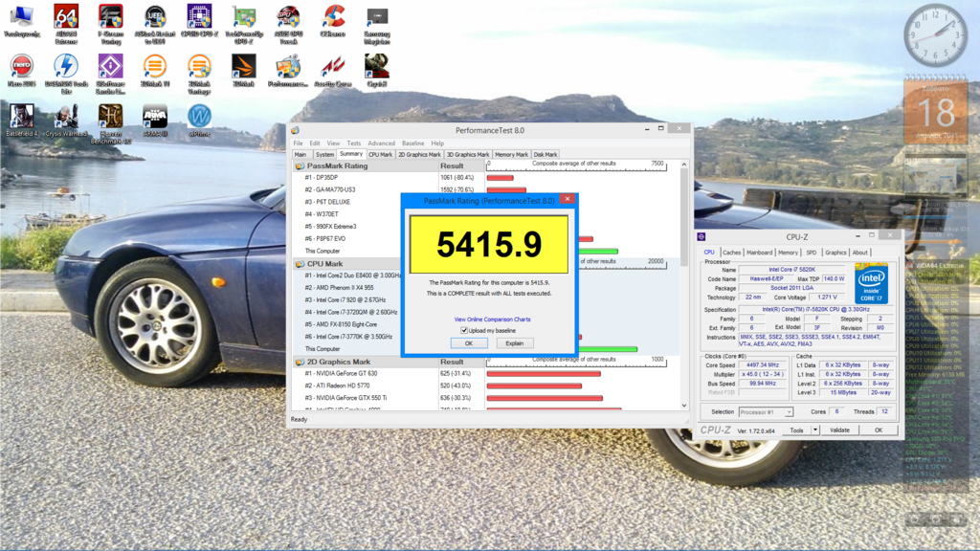Select the SiSoftware Sandra desktop shortcut
This screenshot has width=980, height=551.
pyautogui.click(x=111, y=74)
